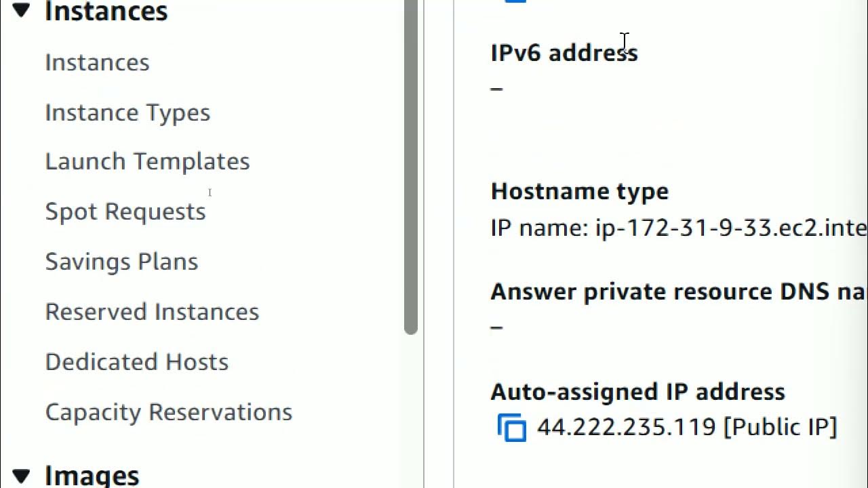This screenshot has width=868, height=488.
Task: Collapse the Instances section triangle
Action: (x=21, y=10)
